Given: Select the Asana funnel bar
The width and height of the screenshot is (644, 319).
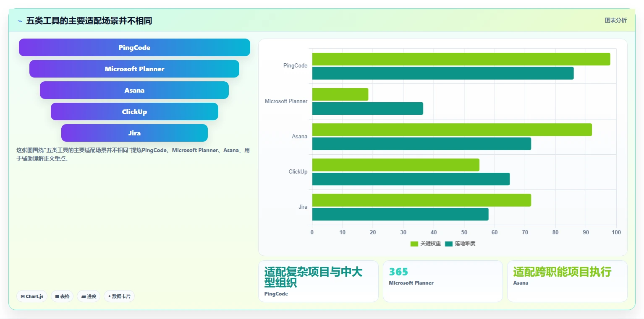Looking at the screenshot, I should [x=134, y=90].
